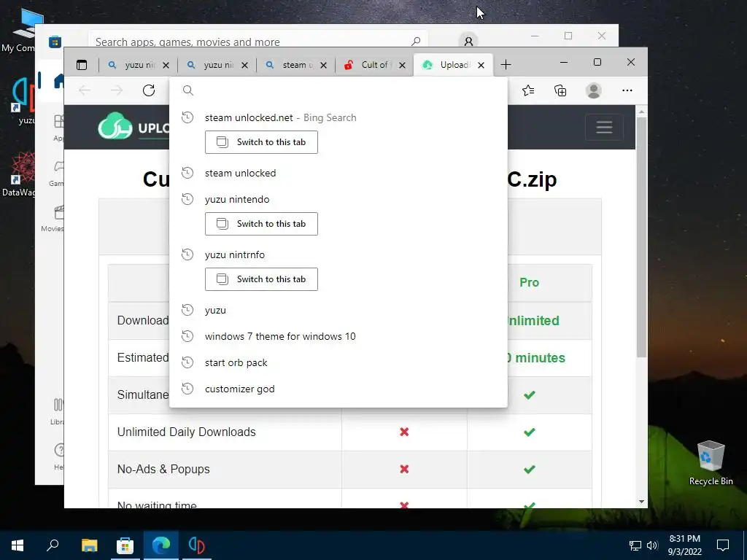Click green check in No-Ads & Popups row
747x560 pixels.
[530, 469]
